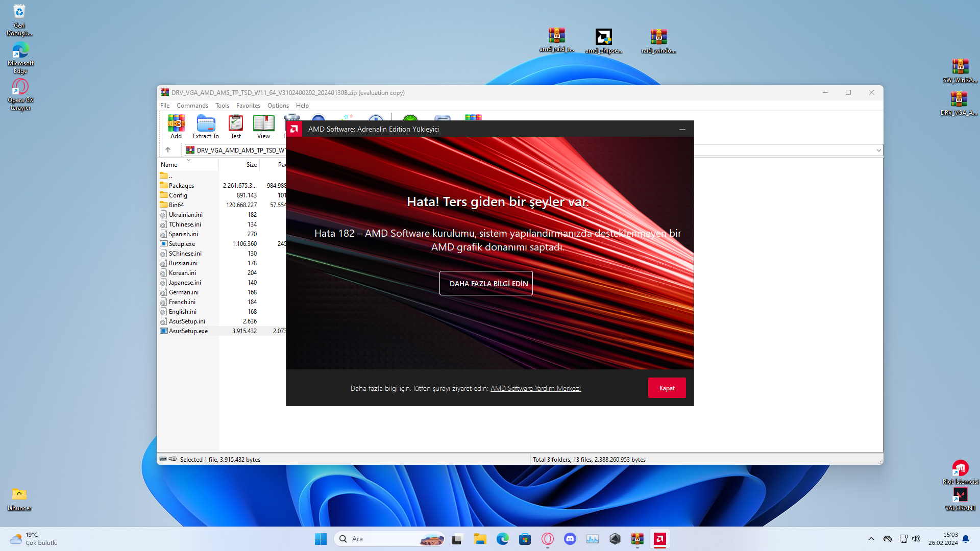Show hidden system tray icons chevron

(871, 539)
